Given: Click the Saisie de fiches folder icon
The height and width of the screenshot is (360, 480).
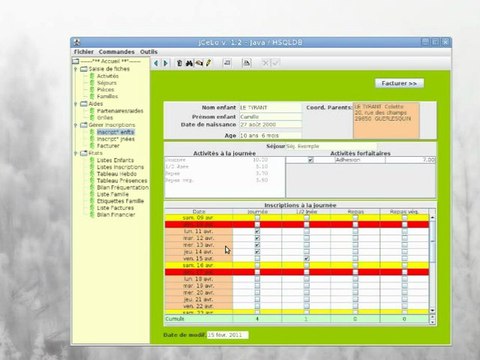Looking at the screenshot, I should (x=84, y=69).
